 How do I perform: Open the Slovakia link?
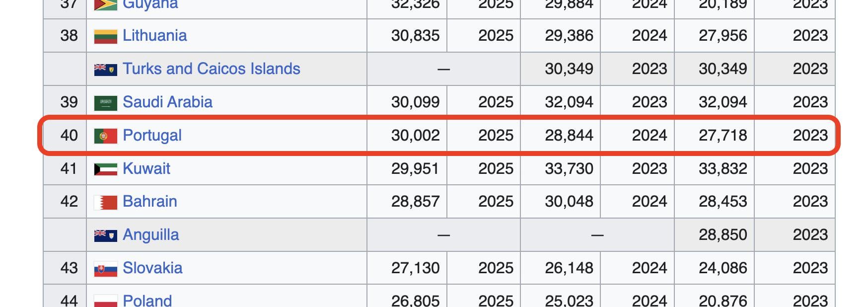point(152,268)
